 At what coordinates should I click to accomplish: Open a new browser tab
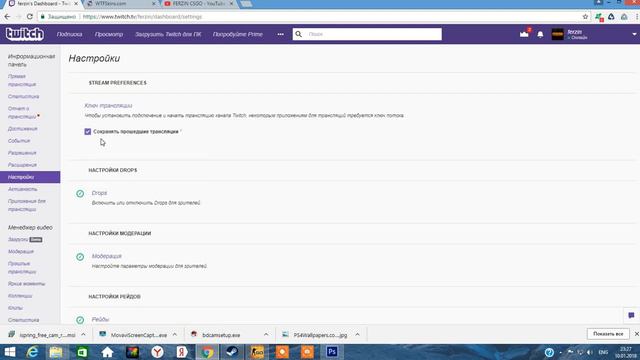pyautogui.click(x=246, y=4)
